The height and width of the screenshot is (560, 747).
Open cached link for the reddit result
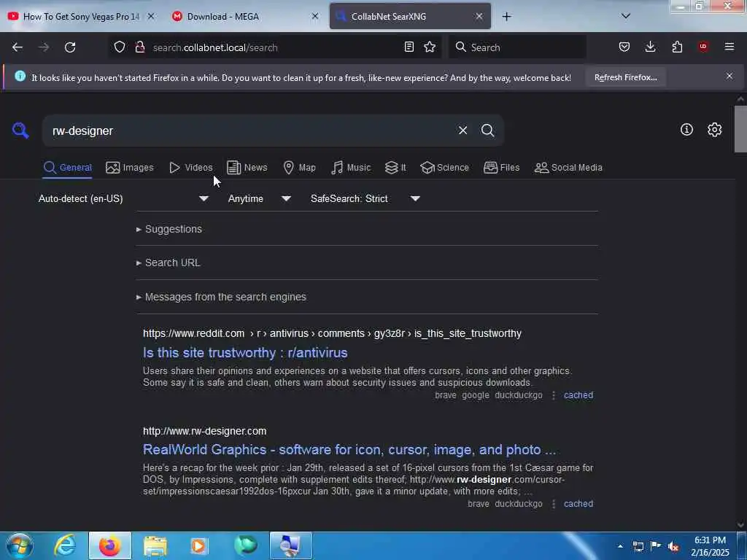tap(578, 395)
